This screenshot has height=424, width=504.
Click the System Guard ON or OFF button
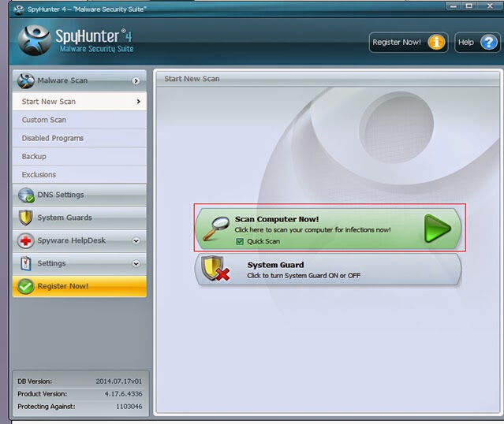[328, 270]
